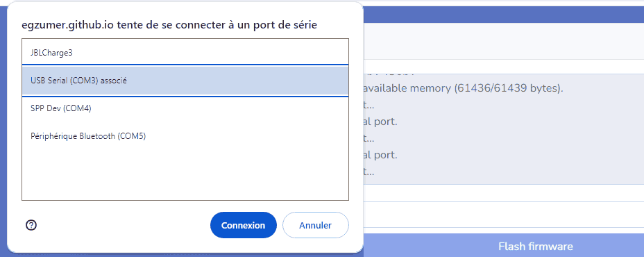Click the empty area of the port list

click(x=185, y=175)
